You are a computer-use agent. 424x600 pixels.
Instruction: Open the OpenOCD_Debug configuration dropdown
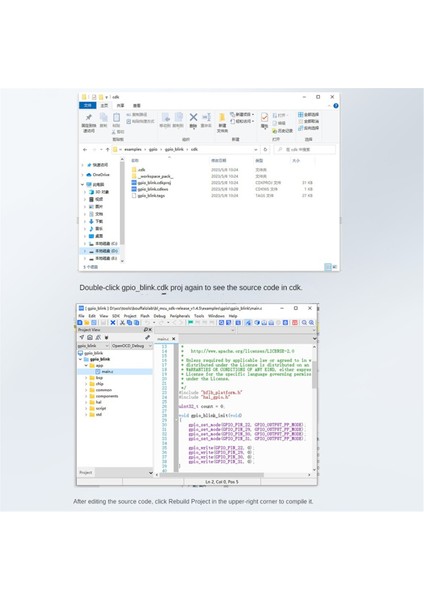[132, 346]
